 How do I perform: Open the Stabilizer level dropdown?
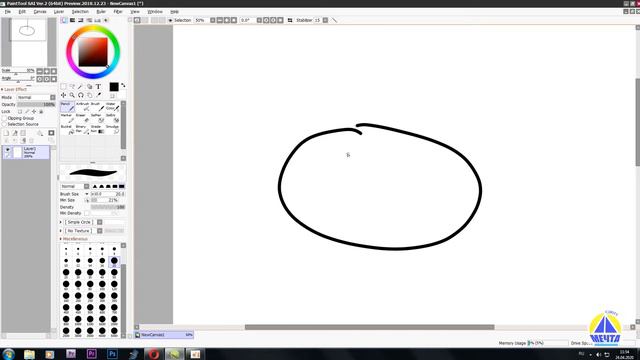click(325, 20)
